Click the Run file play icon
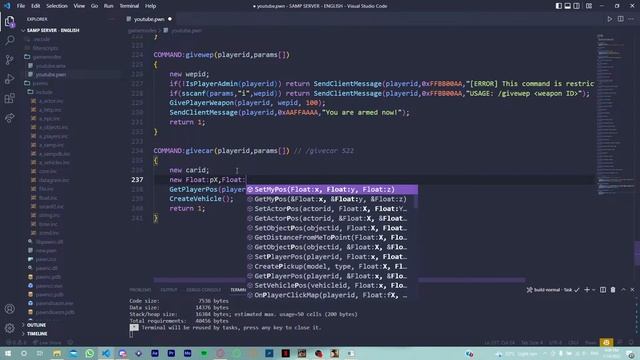Screen dimensions: 640x360 click(x=609, y=19)
